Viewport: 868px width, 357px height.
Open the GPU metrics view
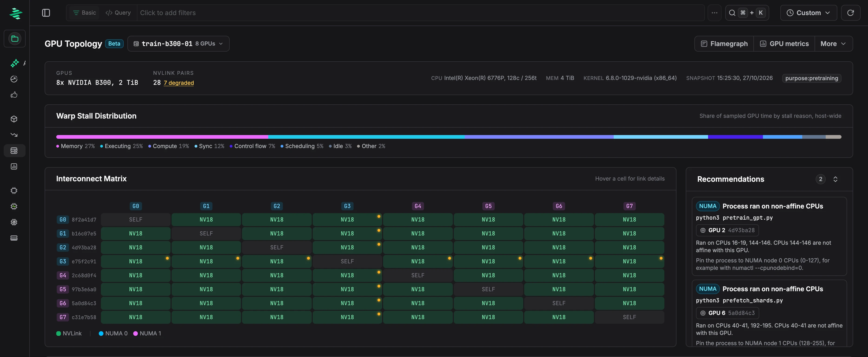tap(784, 44)
